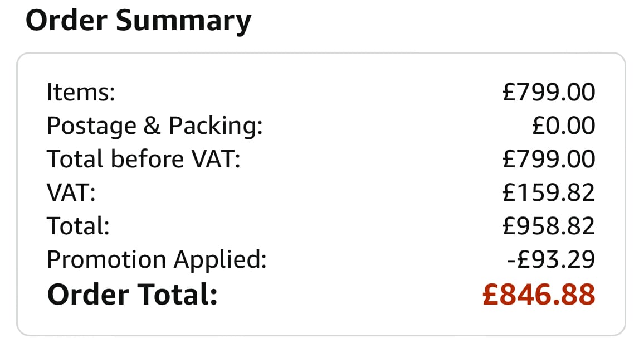Click the word before in Total before VAT
The width and height of the screenshot is (644, 352).
[147, 159]
